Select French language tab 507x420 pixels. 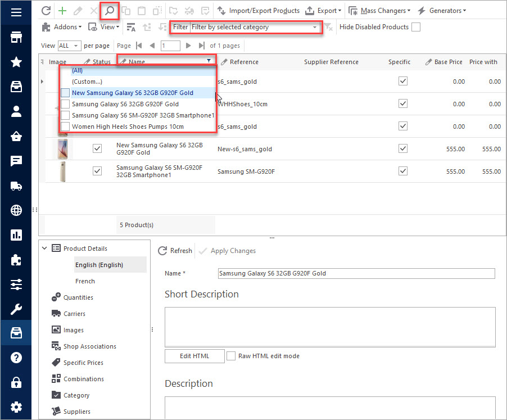85,281
